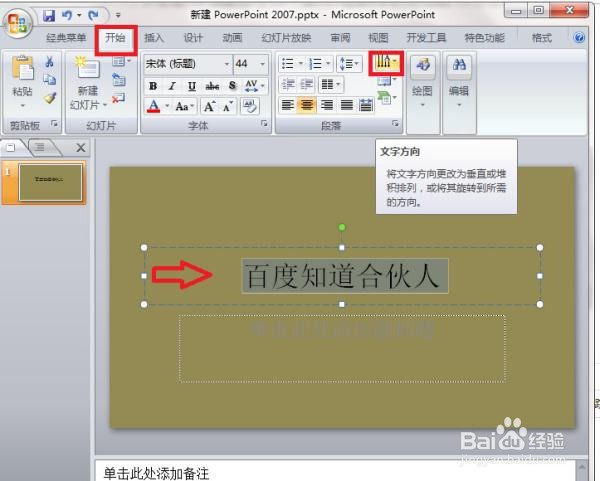The height and width of the screenshot is (481, 600).
Task: Insert a new slide with 新建幻灯片 icon
Action: click(x=88, y=68)
